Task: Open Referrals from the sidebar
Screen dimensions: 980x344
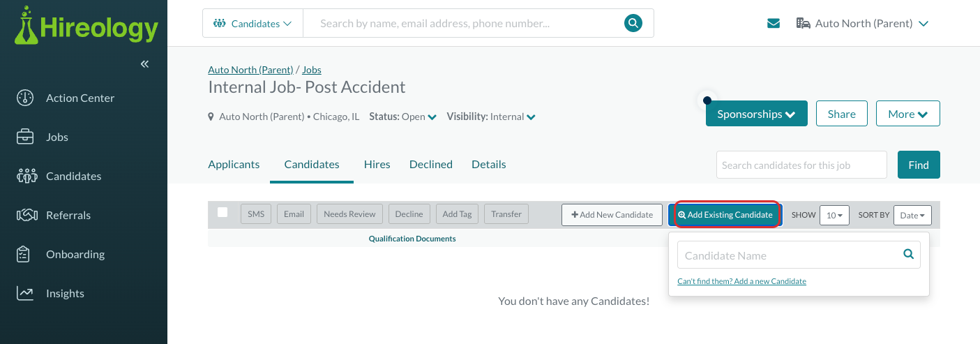Action: point(54,215)
